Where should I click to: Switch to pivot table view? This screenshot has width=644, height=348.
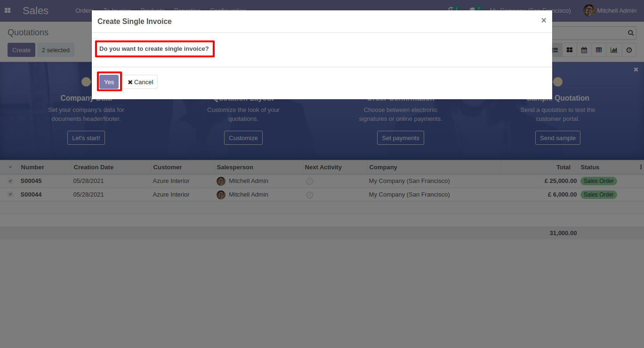[599, 50]
